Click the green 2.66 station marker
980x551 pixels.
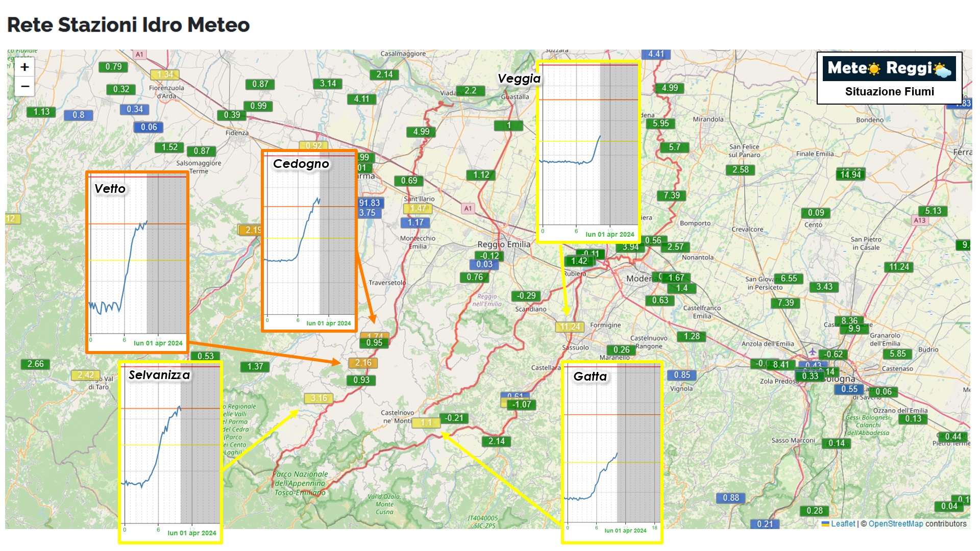(35, 364)
